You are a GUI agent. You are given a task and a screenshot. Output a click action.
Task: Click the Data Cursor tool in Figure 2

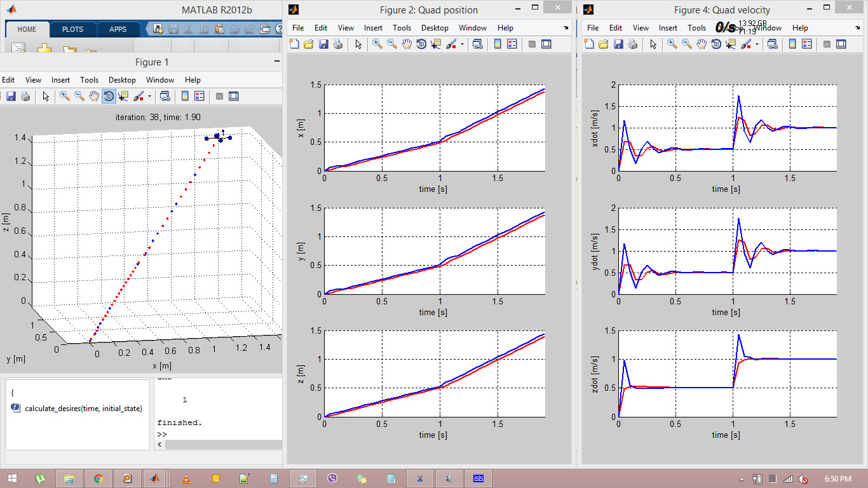(436, 44)
